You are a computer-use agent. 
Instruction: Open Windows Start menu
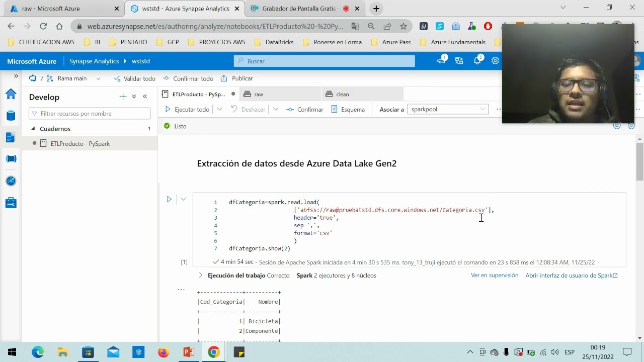tap(12, 352)
